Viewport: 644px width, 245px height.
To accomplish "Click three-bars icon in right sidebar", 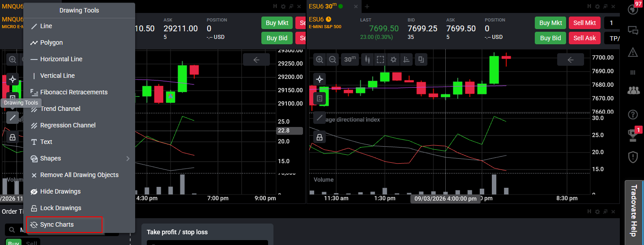I will click(633, 72).
